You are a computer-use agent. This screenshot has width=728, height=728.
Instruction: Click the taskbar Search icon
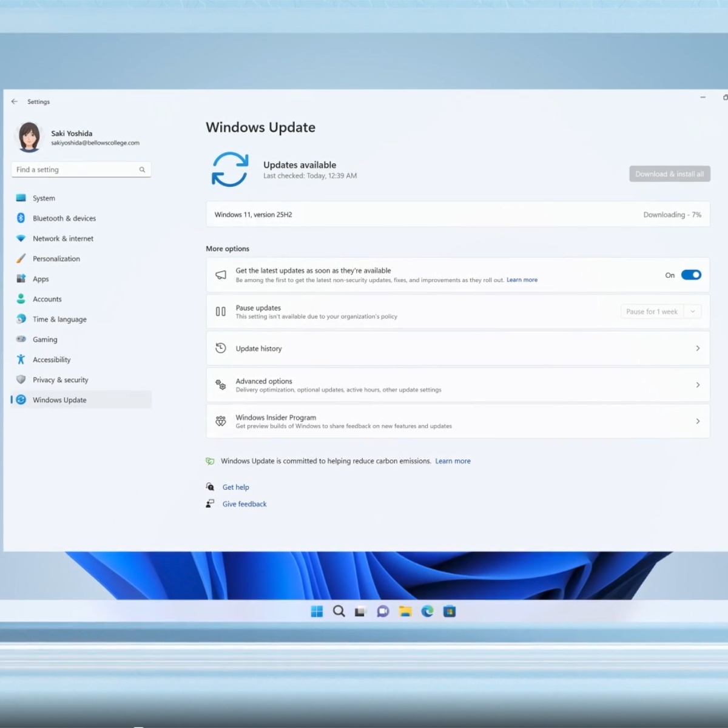(x=339, y=612)
